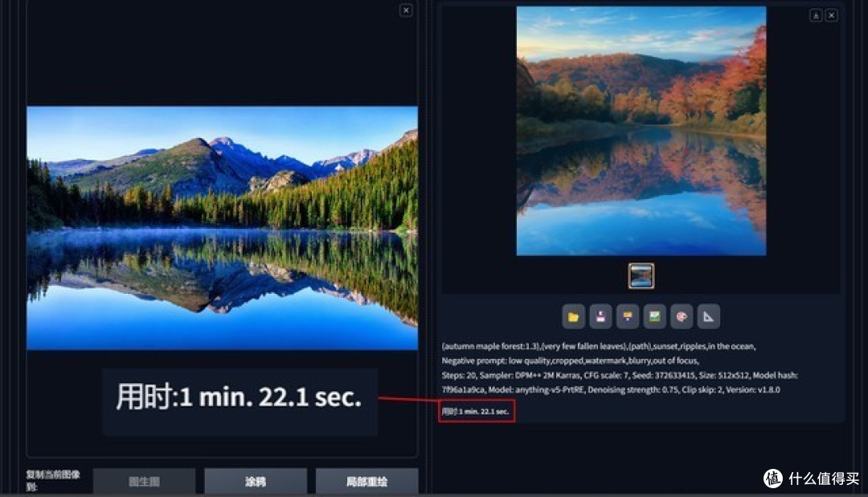Send result to img2img using picture icon
868x497 pixels.
[655, 317]
